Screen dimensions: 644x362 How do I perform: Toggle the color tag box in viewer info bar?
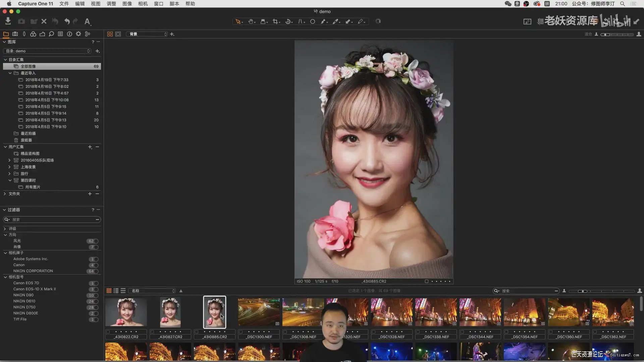(427, 282)
